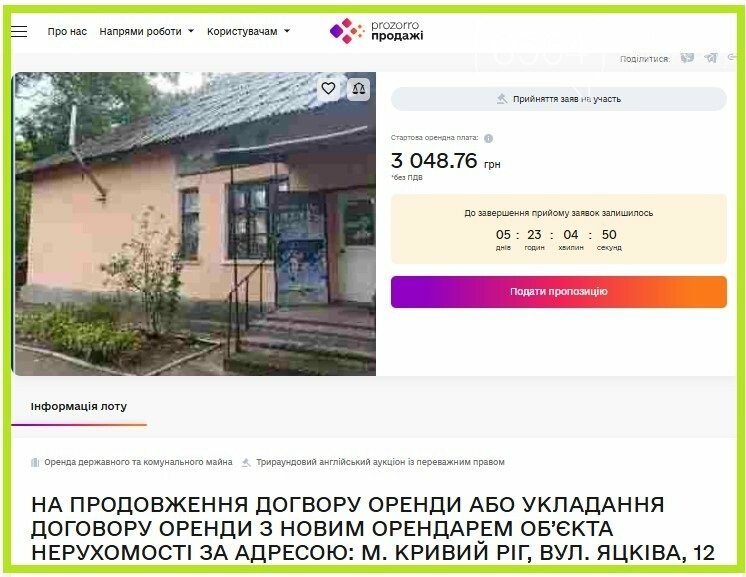Click Подати пропозицію button
The width and height of the screenshot is (746, 577).
(x=559, y=292)
